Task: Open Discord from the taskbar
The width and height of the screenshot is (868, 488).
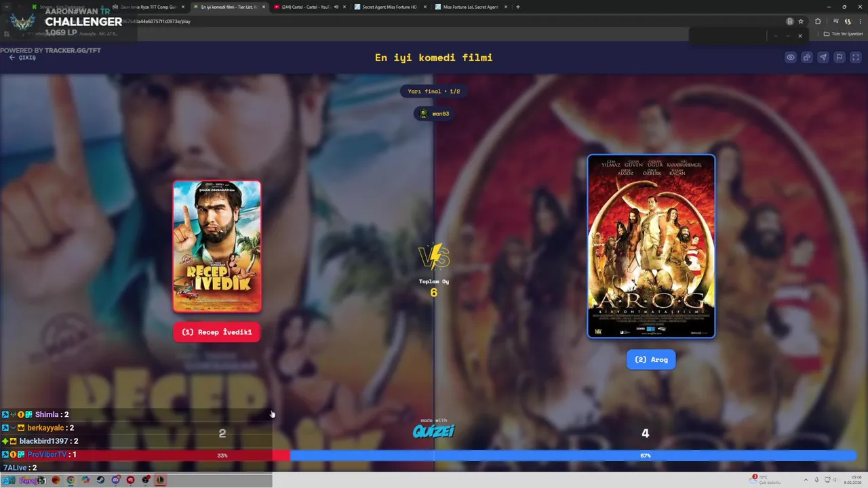Action: [x=116, y=481]
